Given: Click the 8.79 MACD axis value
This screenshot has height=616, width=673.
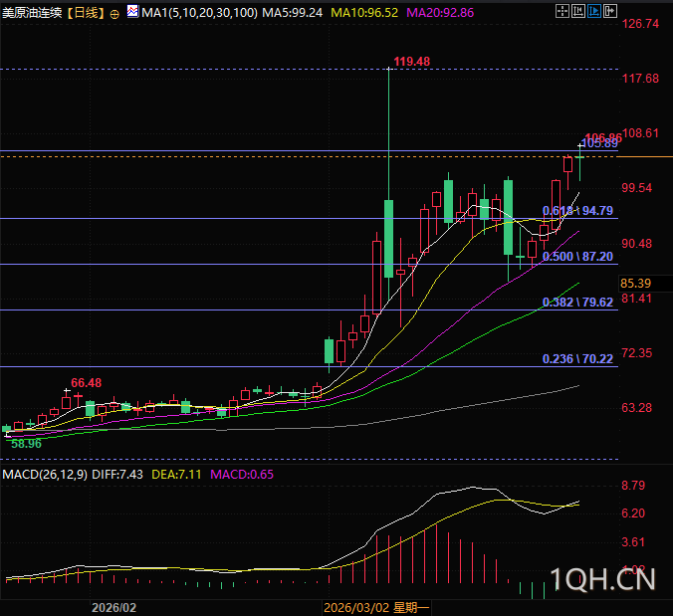Looking at the screenshot, I should click(633, 486).
